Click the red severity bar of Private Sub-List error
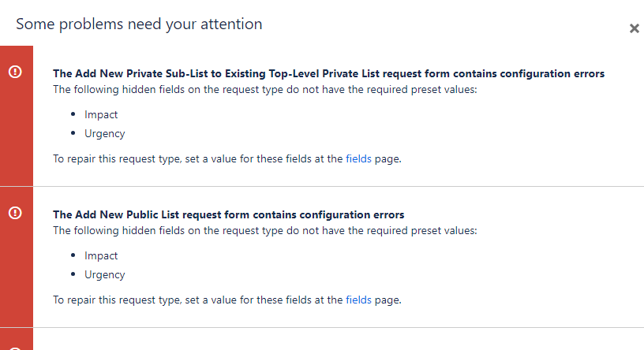644x350 pixels. pos(17,116)
